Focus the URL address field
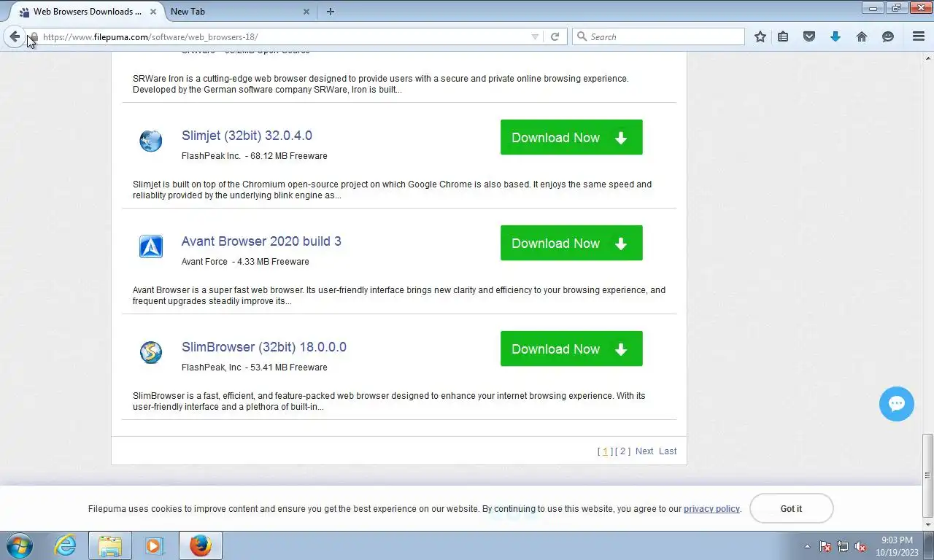The height and width of the screenshot is (560, 934). pos(285,36)
